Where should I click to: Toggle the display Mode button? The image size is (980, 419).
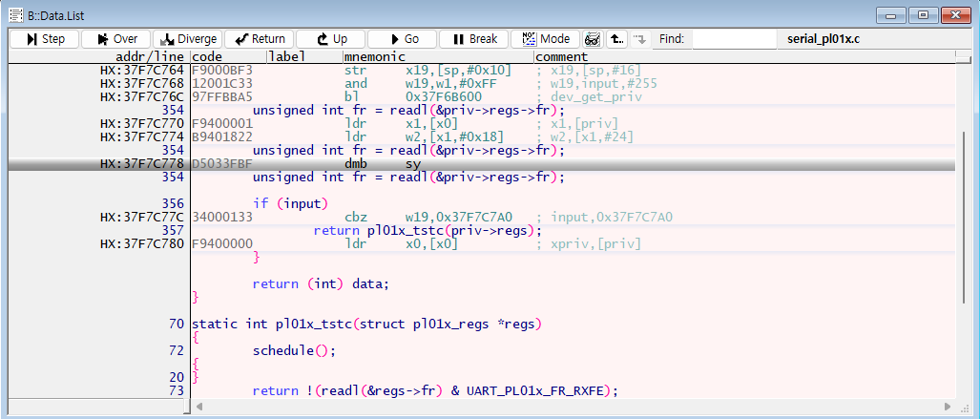[x=546, y=39]
